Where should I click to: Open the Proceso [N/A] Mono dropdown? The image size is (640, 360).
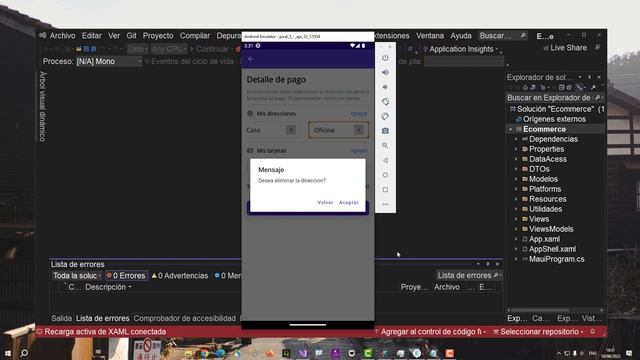tap(109, 62)
